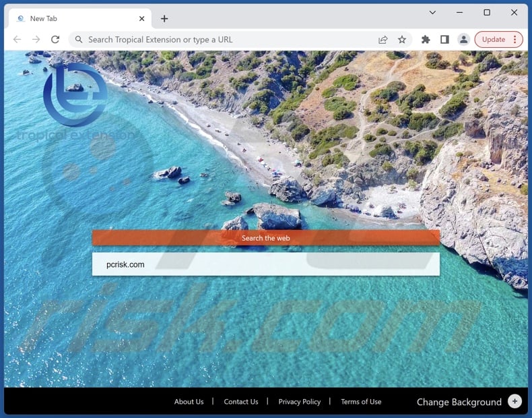Click the plus icon beside Change Background
The height and width of the screenshot is (418, 532).
[x=514, y=401]
